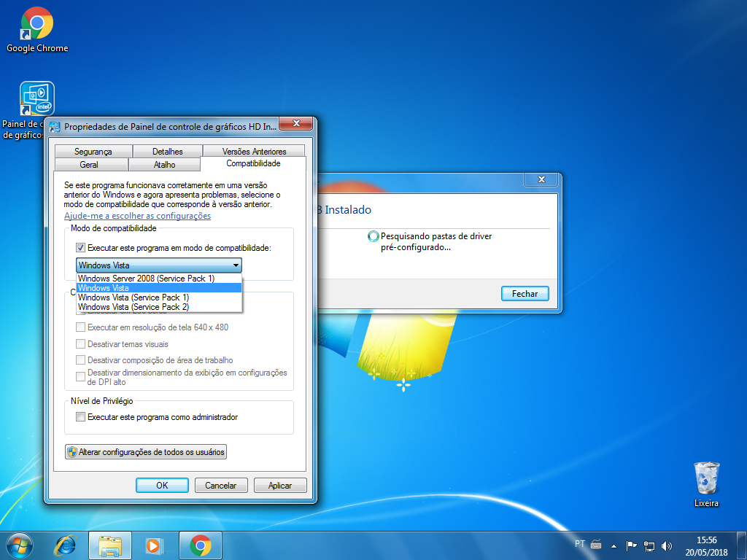This screenshot has height=560, width=747.
Task: Toggle Desativar composição de área de trabalho
Action: (80, 360)
